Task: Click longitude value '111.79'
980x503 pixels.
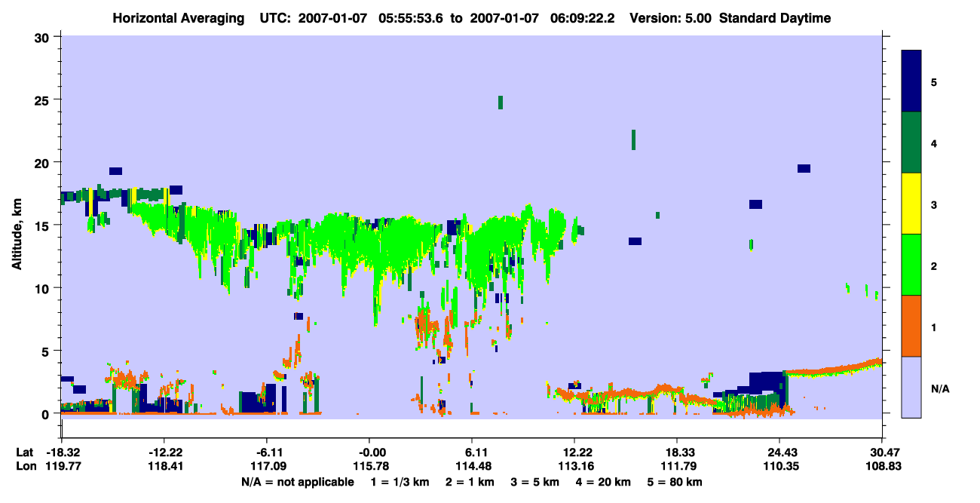Action: [x=677, y=466]
